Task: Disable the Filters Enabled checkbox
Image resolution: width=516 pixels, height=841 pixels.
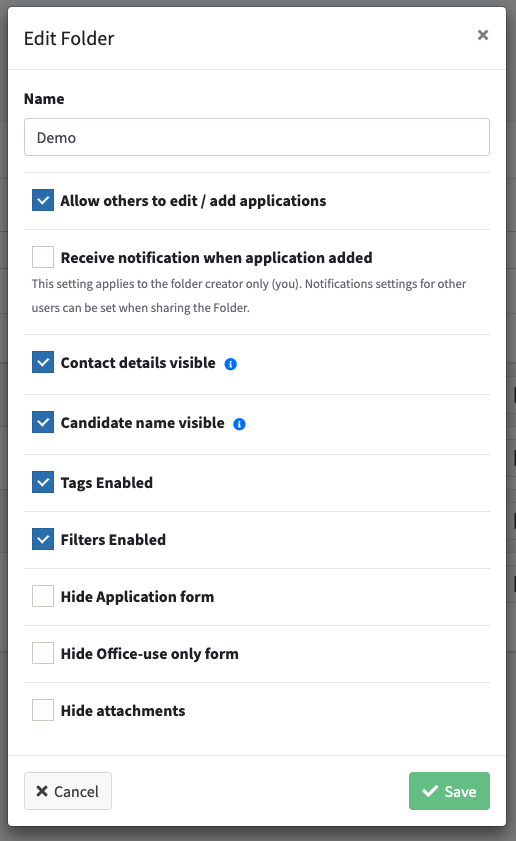Action: (x=43, y=539)
